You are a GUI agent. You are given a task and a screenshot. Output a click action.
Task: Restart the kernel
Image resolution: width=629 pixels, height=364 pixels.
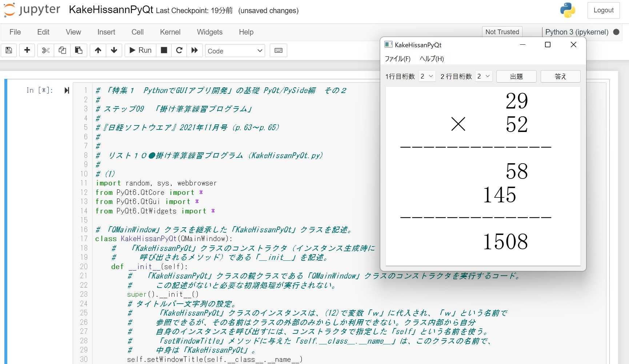[179, 50]
